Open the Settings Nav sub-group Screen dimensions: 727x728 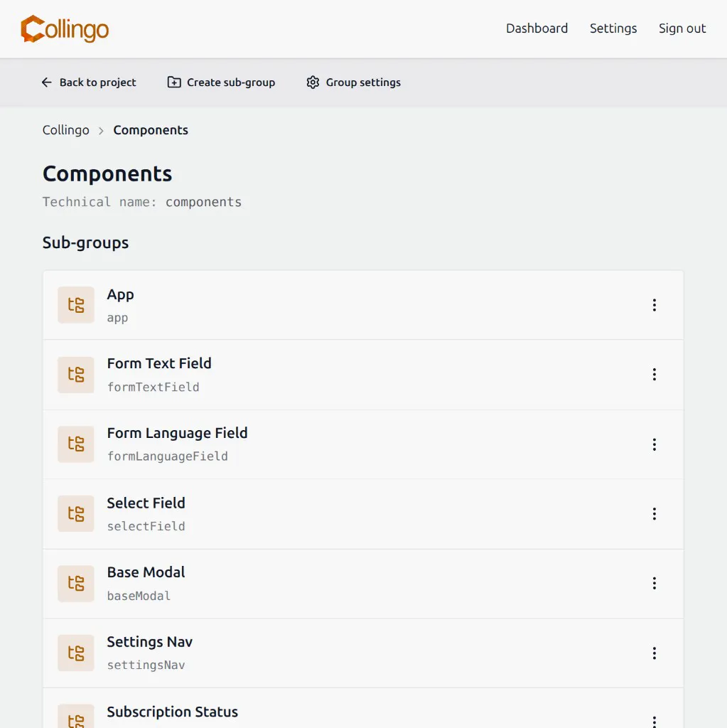tap(363, 653)
